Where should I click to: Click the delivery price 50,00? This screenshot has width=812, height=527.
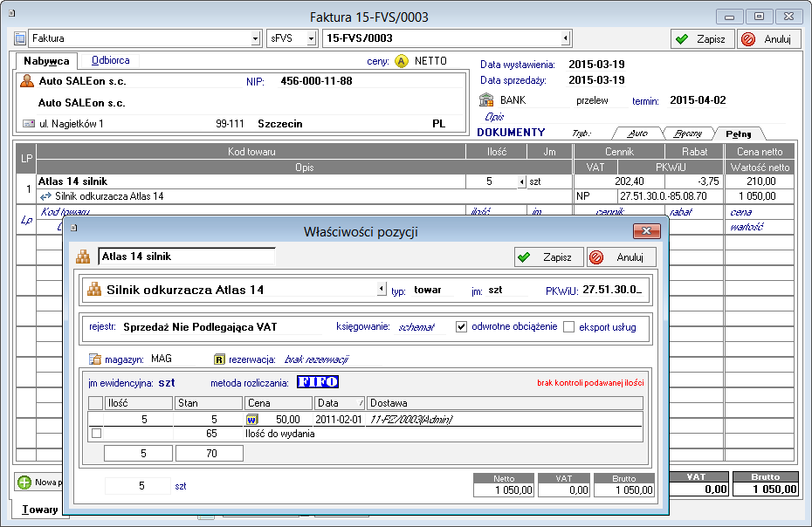[288, 420]
